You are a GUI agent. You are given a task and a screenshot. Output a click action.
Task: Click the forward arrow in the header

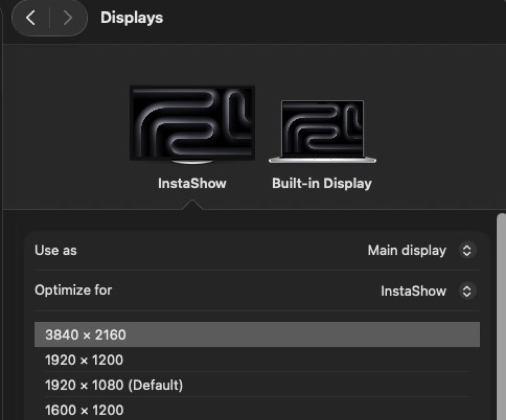point(67,18)
